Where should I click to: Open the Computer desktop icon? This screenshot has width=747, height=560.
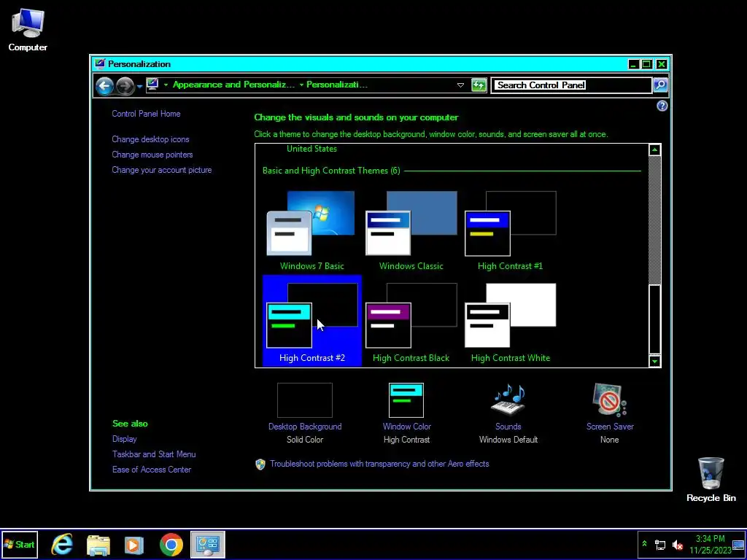coord(28,29)
